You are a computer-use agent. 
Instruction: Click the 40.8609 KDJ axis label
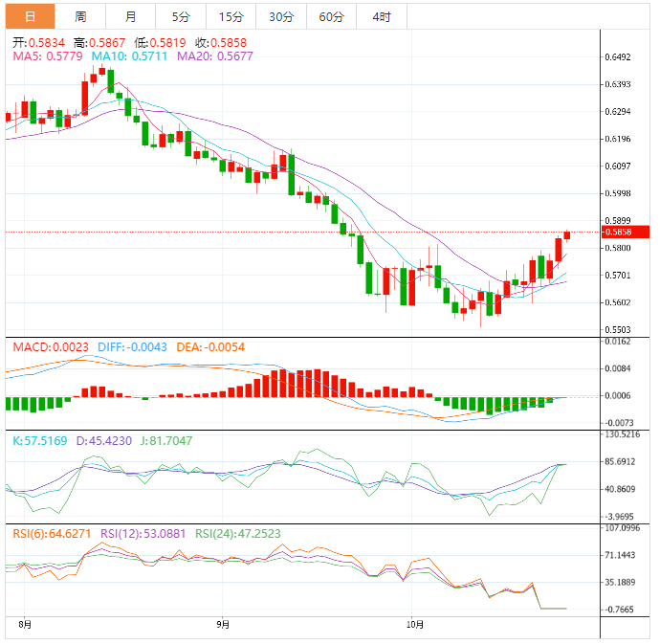[620, 489]
